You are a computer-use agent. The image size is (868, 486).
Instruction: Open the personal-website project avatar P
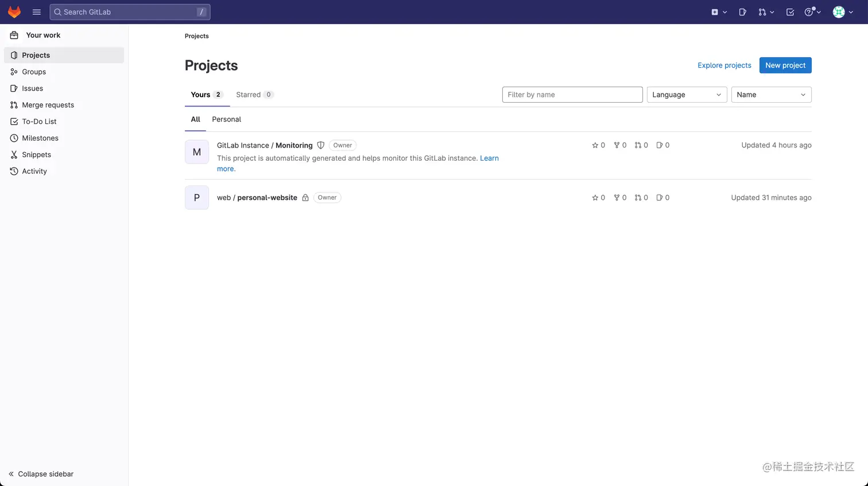[x=197, y=197]
